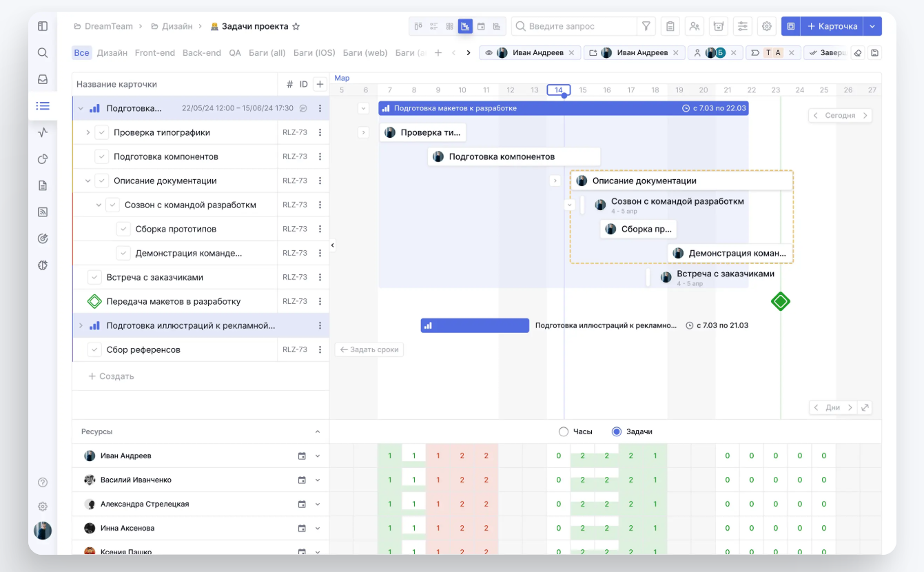Screen dimensions: 924x572
Task: Switch to the QA tab
Action: [x=235, y=52]
